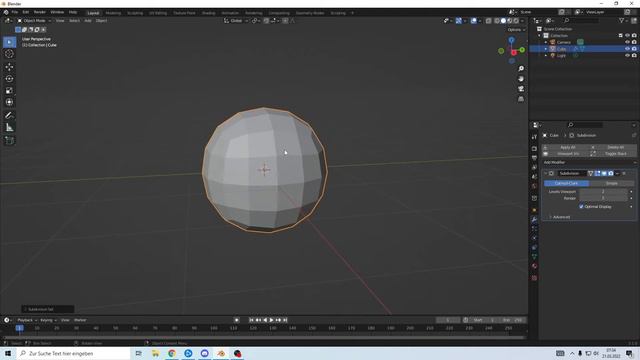This screenshot has width=640, height=360.
Task: Toggle visibility eye for the Cube object
Action: [627, 49]
